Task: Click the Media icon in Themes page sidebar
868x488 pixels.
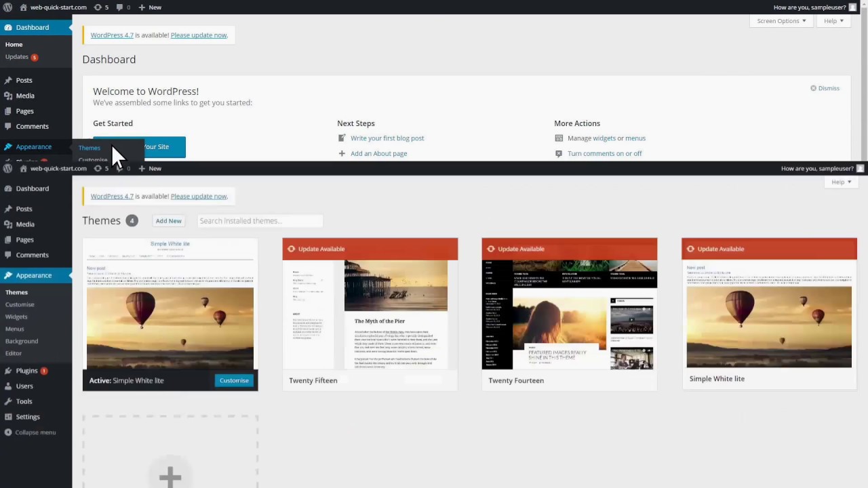Action: pyautogui.click(x=8, y=224)
